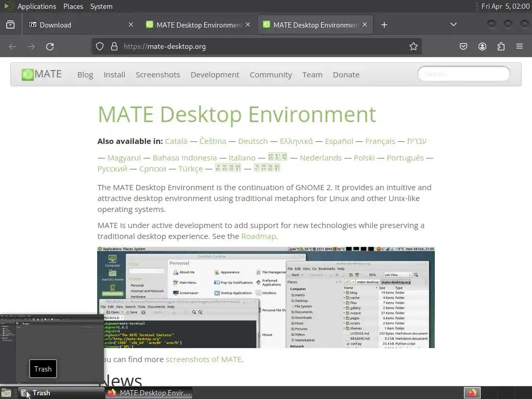Screen dimensions: 532x399
Task: Select the Hebrew language link
Action: 417,141
